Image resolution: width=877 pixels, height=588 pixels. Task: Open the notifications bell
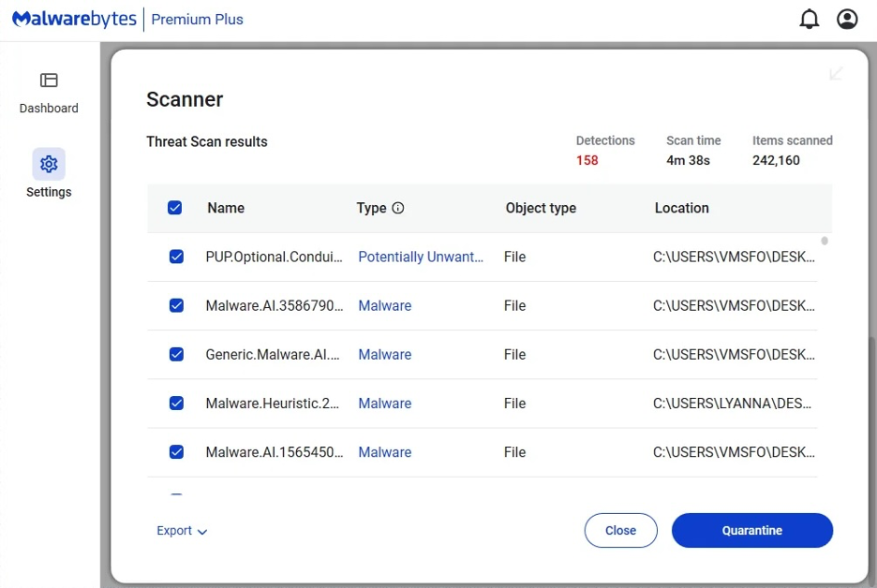pos(809,19)
